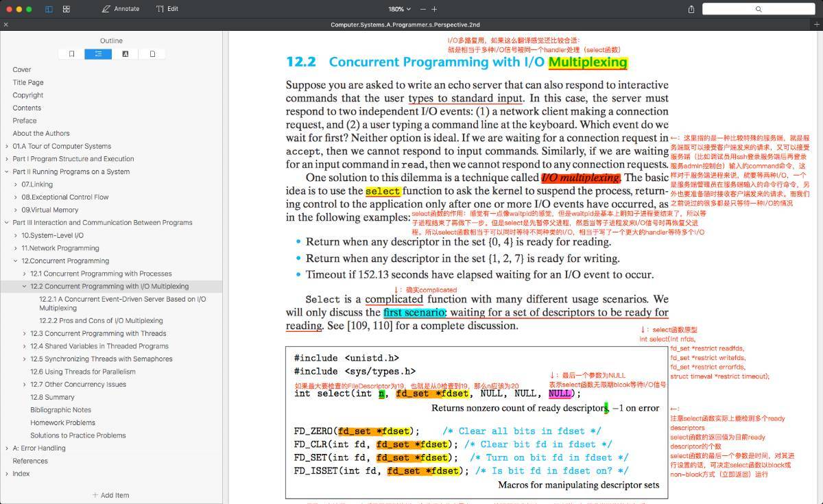Switch sidebar to Annotations tab
Viewport: 823px width, 504px height.
tap(125, 53)
